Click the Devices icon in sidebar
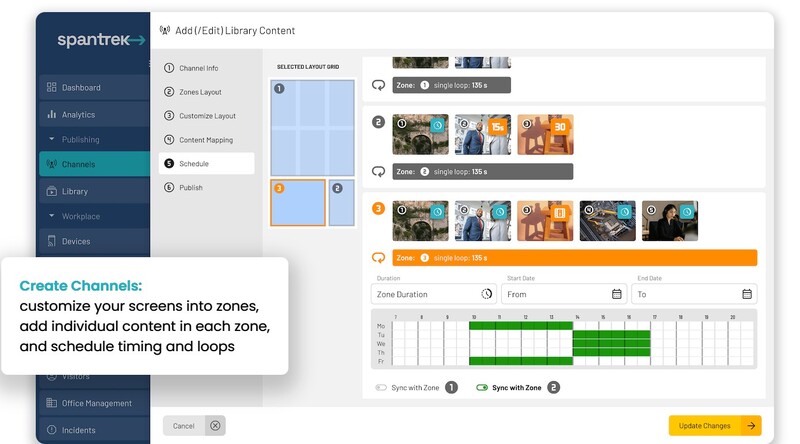Screen dimensions: 800x444 tap(51, 241)
